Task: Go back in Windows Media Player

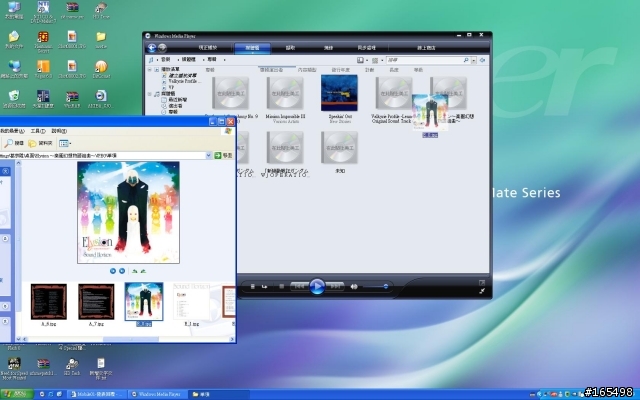Action: pyautogui.click(x=151, y=48)
